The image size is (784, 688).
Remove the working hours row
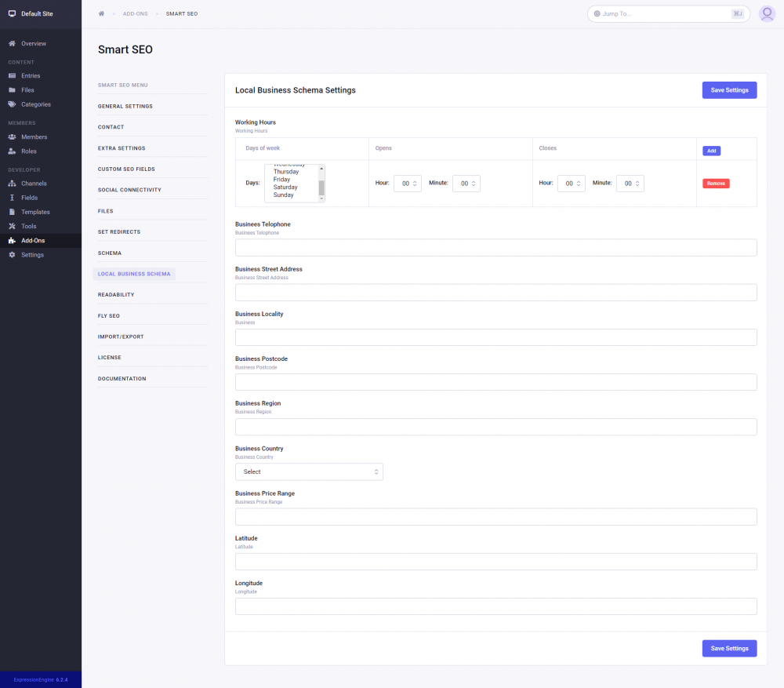pos(716,183)
